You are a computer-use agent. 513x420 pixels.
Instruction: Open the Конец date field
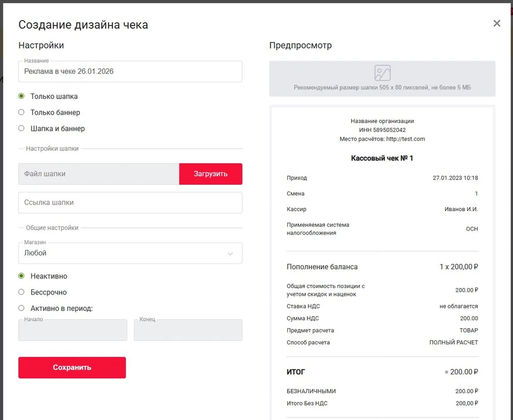[x=188, y=331]
